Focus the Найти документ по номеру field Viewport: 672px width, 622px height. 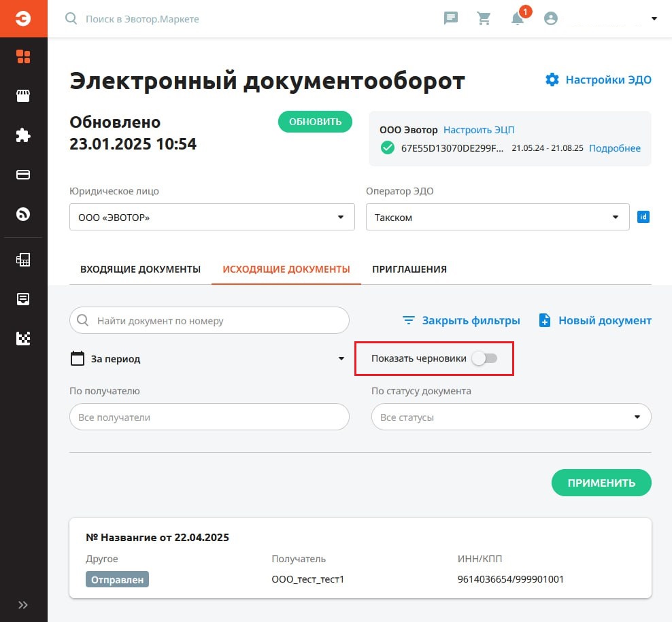[209, 320]
